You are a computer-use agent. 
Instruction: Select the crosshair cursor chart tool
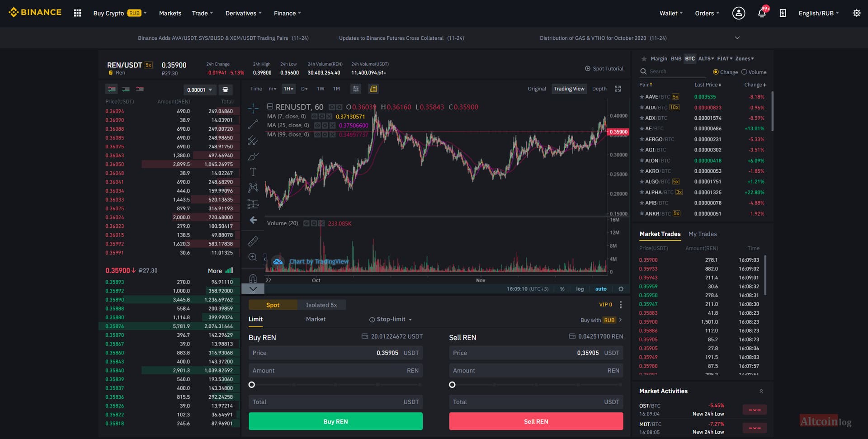tap(253, 108)
